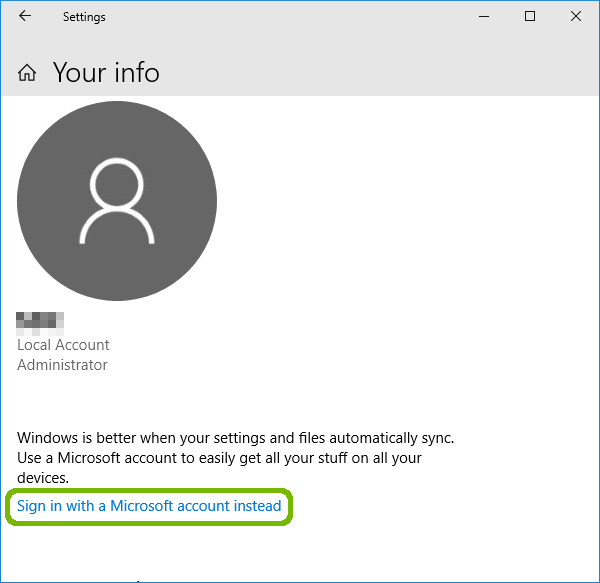Click the 'Your info' page heading
The width and height of the screenshot is (600, 583).
pyautogui.click(x=106, y=73)
